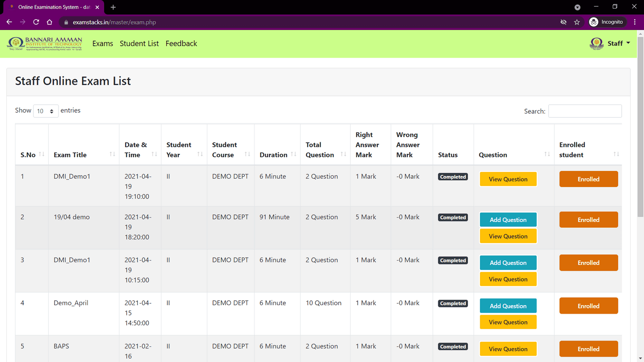
Task: Click the BAPS exam title cell
Action: click(61, 346)
